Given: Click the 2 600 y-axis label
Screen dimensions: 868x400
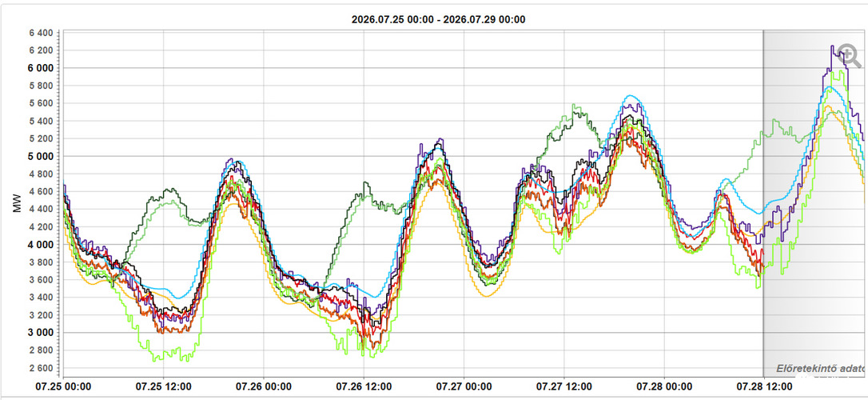Looking at the screenshot, I should point(41,368).
